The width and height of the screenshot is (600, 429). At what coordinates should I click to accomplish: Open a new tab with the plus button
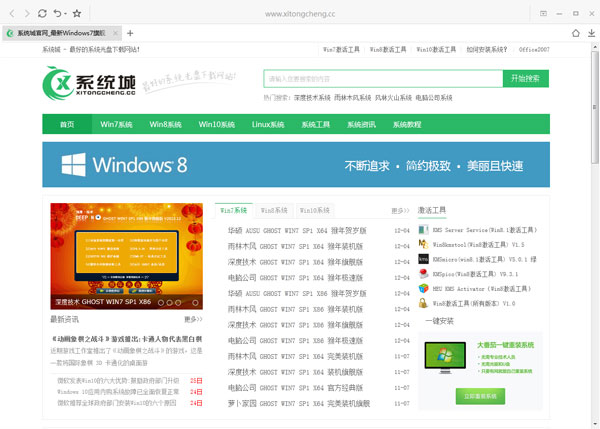tap(130, 33)
